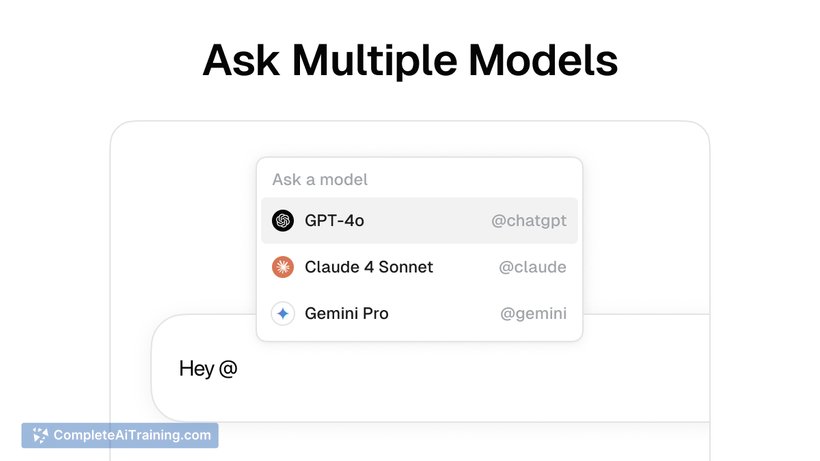Click the 'Claude 4 Sonnet' label text
This screenshot has height=461, width=820.
tap(369, 267)
